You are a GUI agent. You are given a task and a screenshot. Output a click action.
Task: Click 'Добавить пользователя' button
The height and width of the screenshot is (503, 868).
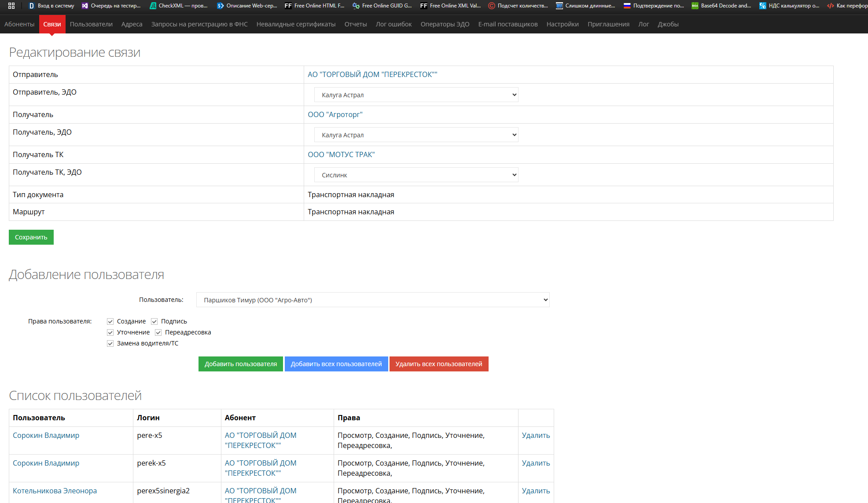(x=241, y=364)
